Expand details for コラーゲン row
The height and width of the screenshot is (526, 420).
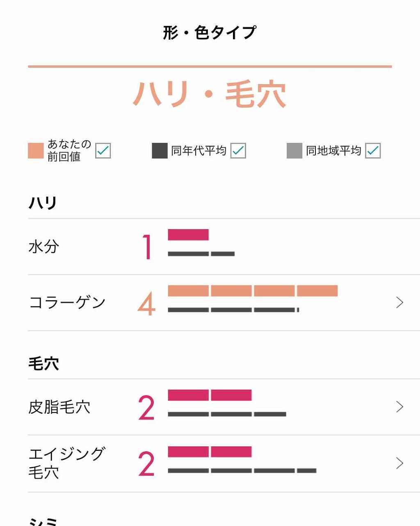pyautogui.click(x=399, y=302)
